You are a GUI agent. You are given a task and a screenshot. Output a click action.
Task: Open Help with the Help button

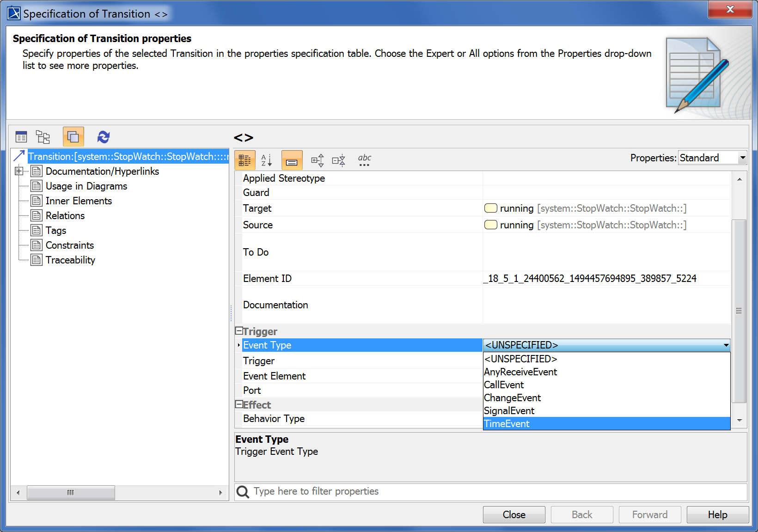click(x=717, y=515)
